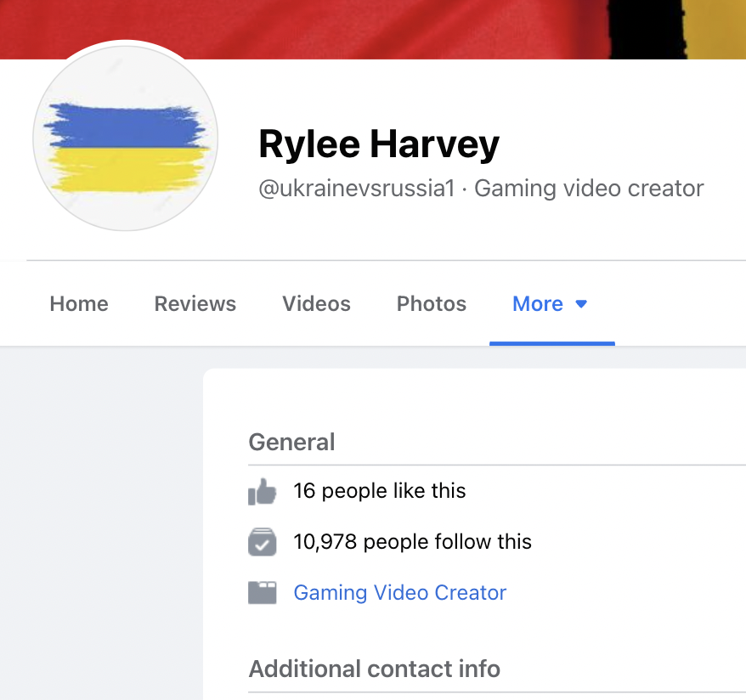Open the Photos tab

tap(432, 303)
